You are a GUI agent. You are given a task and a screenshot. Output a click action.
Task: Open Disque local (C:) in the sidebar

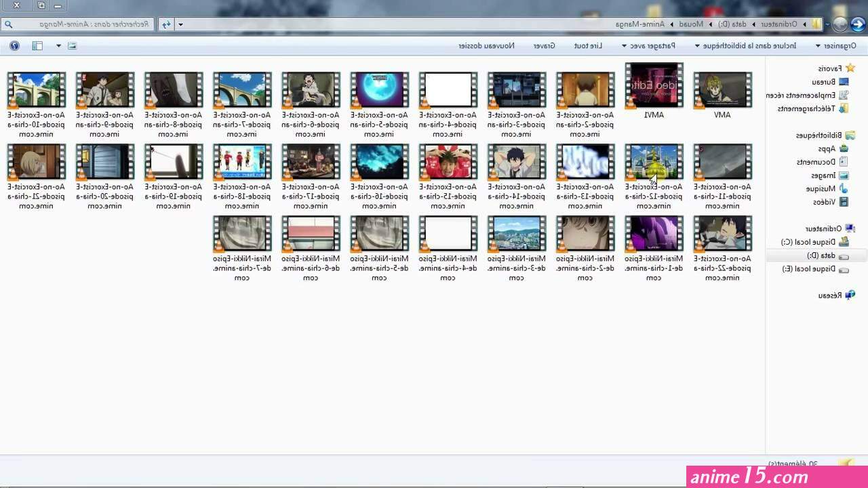[x=814, y=242]
